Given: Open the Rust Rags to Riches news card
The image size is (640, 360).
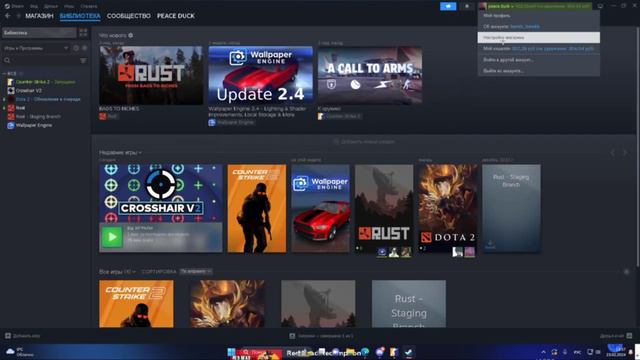Looking at the screenshot, I should coord(151,75).
